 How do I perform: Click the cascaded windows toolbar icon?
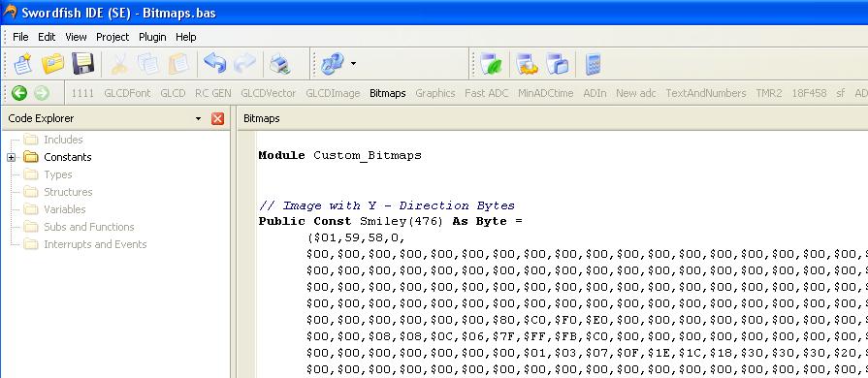pyautogui.click(x=558, y=64)
